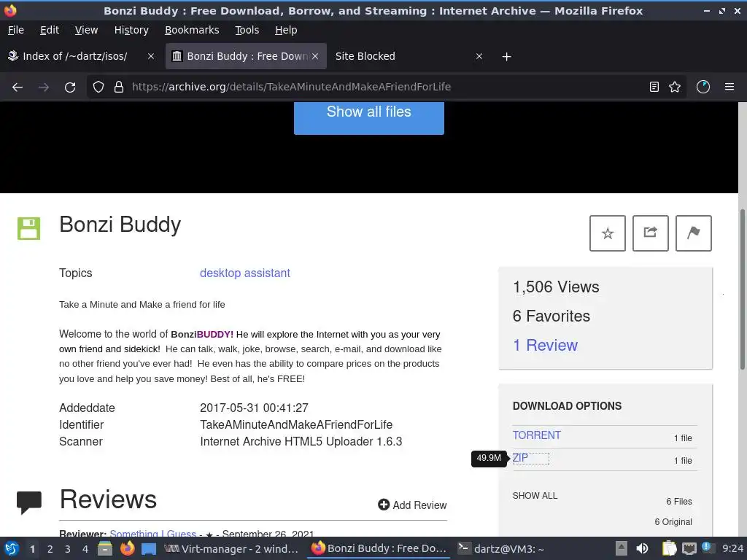Open Firefox account icon
This screenshot has height=560, width=747.
(703, 87)
